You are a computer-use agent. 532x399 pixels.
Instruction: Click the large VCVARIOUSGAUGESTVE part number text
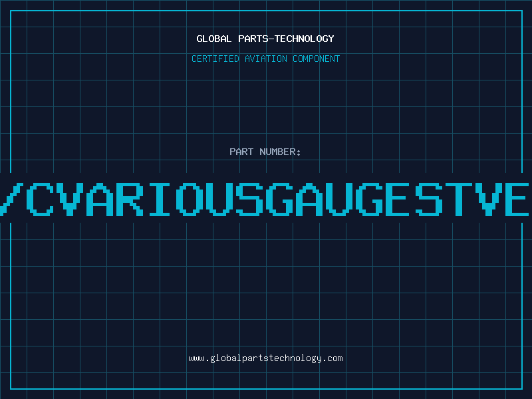265,199
